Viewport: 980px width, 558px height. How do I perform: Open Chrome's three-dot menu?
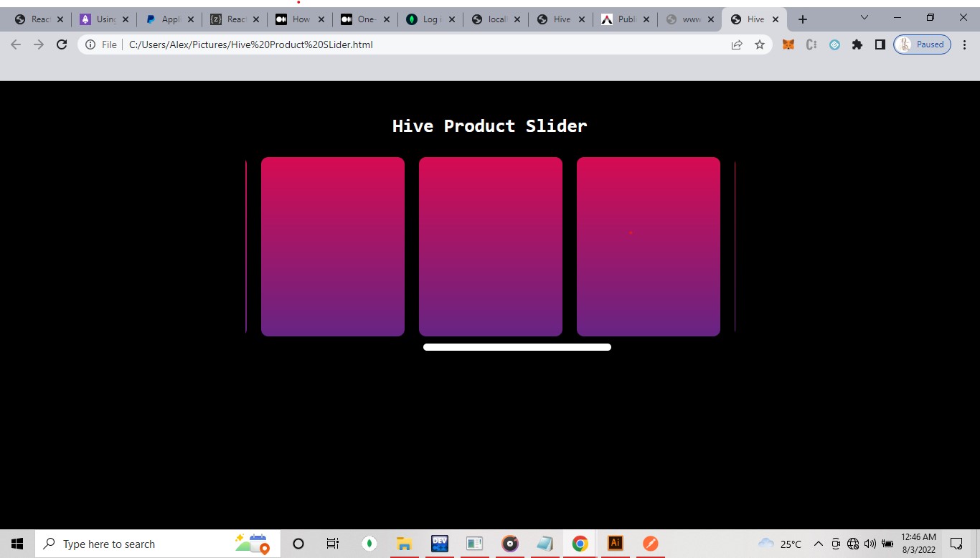(x=964, y=44)
